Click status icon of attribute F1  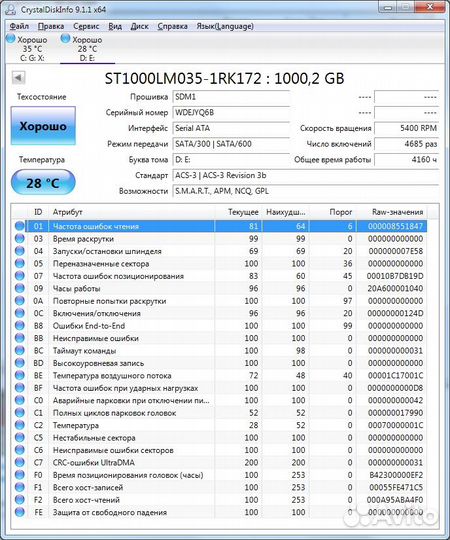pyautogui.click(x=20, y=487)
